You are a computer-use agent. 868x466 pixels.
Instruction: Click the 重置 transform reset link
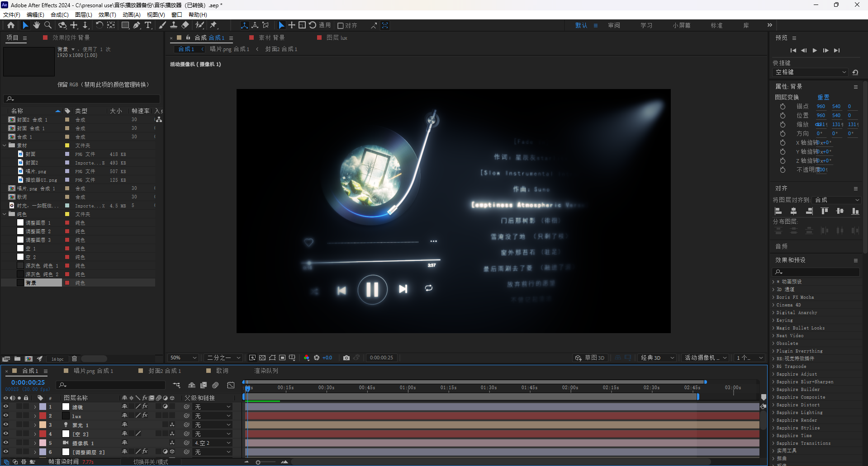pyautogui.click(x=823, y=97)
